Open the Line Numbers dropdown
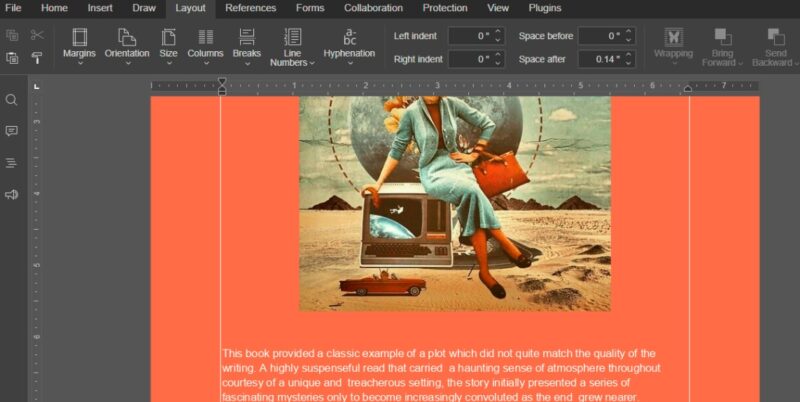This screenshot has height=402, width=800. [x=292, y=47]
